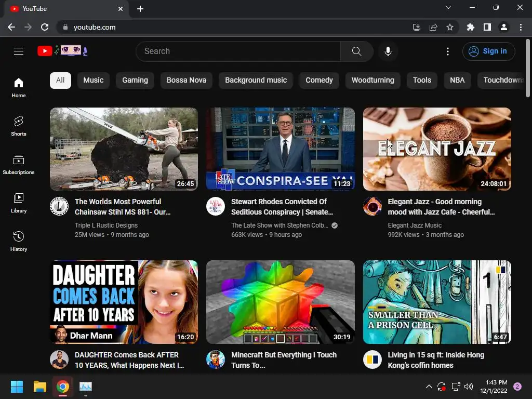532x399 pixels.
Task: Play the Stephen Colbert video thumbnail
Action: tap(281, 149)
